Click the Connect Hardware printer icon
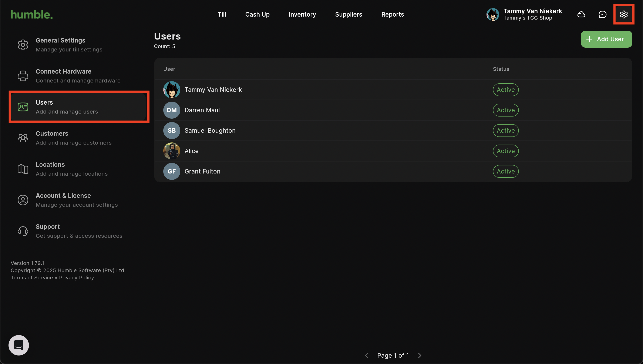The width and height of the screenshot is (643, 364). (x=23, y=76)
